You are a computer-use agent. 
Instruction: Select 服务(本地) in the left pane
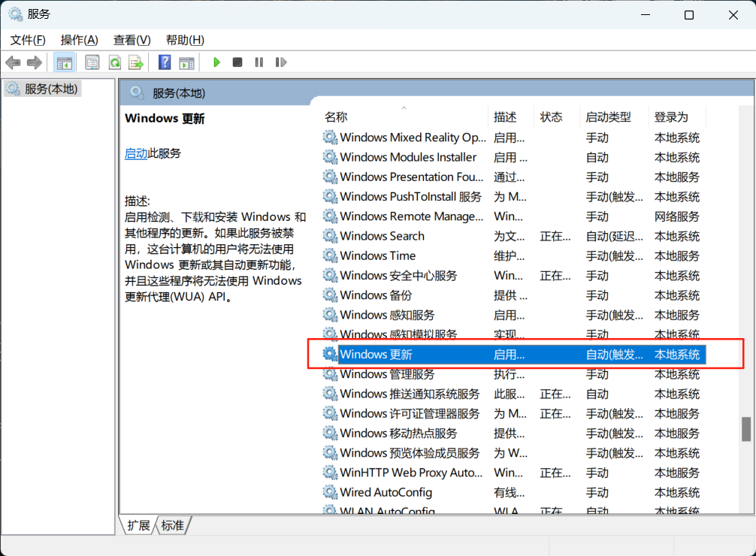click(x=48, y=89)
